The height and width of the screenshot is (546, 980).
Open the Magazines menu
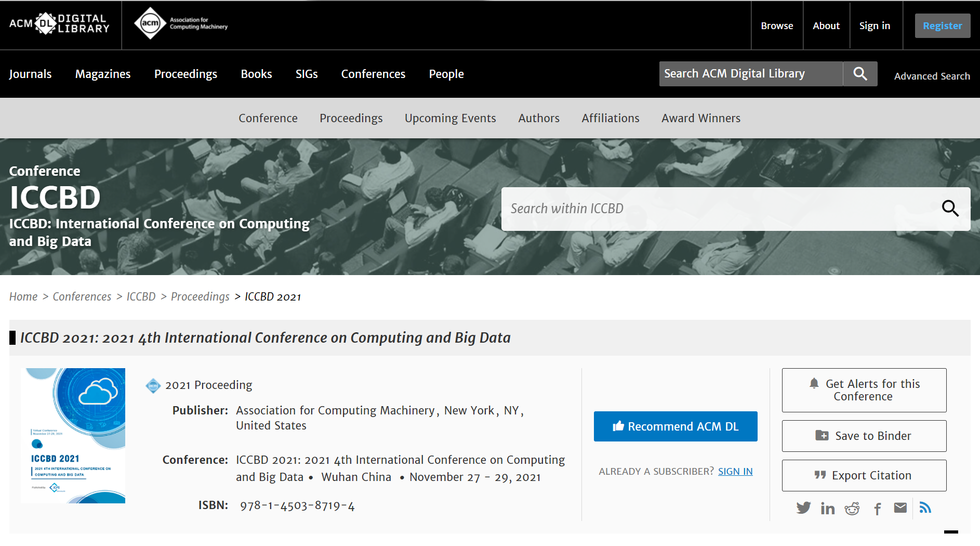point(103,74)
